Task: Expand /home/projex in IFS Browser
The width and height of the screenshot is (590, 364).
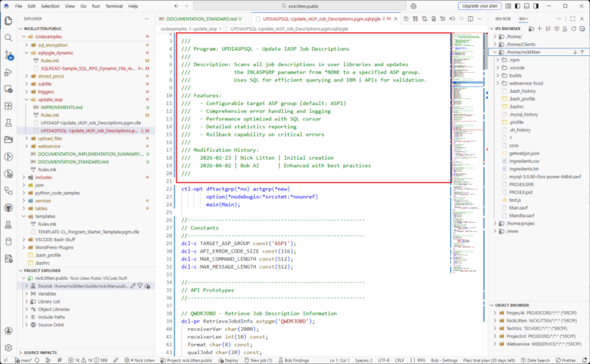Action: point(496,223)
